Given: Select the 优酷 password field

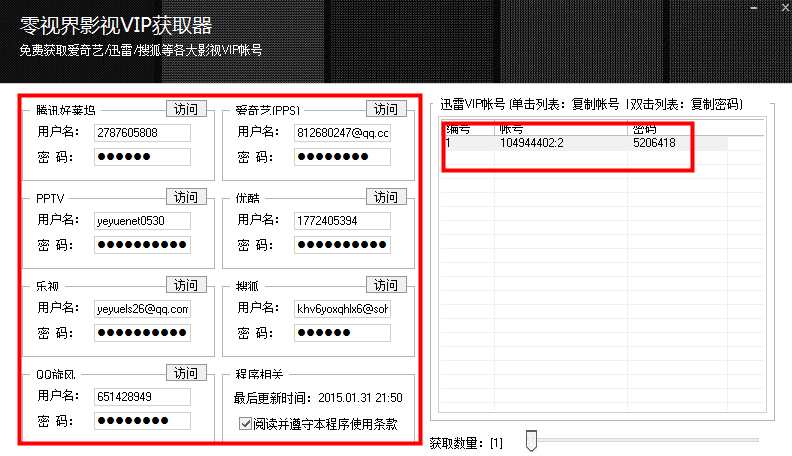Looking at the screenshot, I should point(342,244).
